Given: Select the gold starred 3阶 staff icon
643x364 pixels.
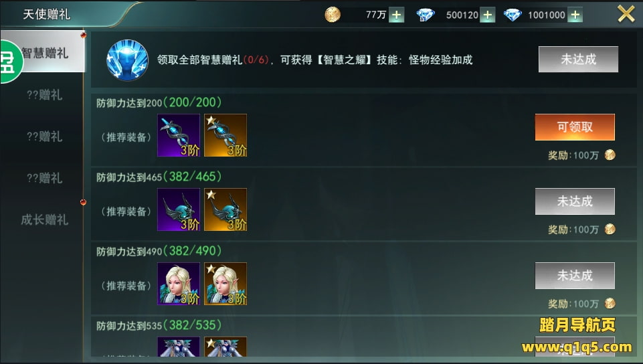Looking at the screenshot, I should [225, 135].
